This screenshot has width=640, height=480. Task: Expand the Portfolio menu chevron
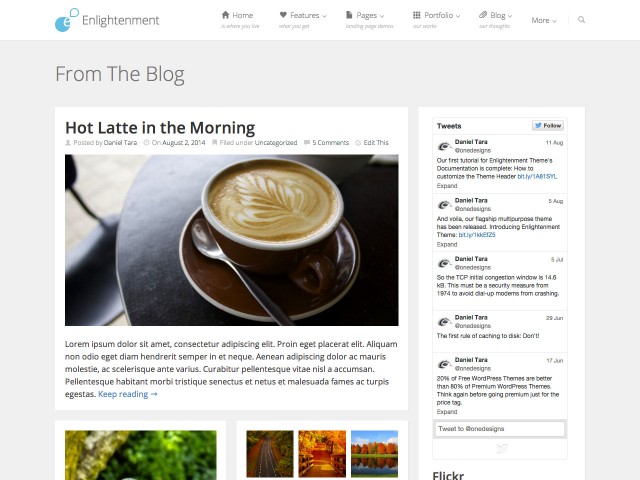point(458,16)
